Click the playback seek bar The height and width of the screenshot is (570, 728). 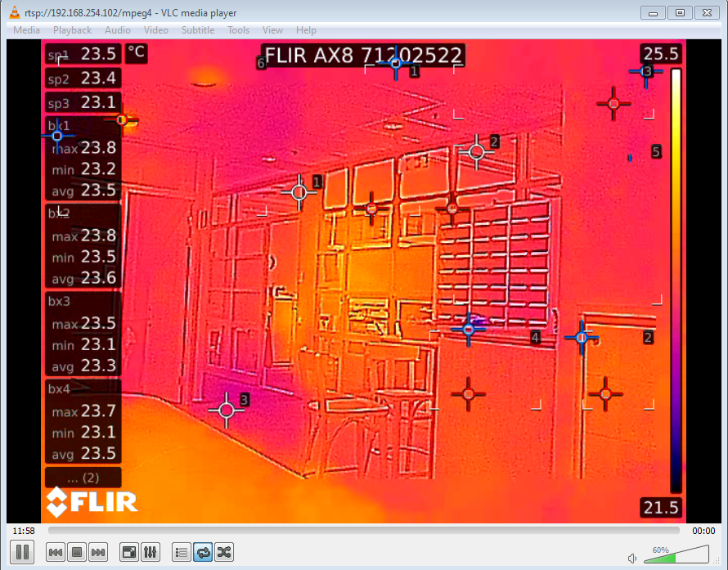tap(364, 531)
